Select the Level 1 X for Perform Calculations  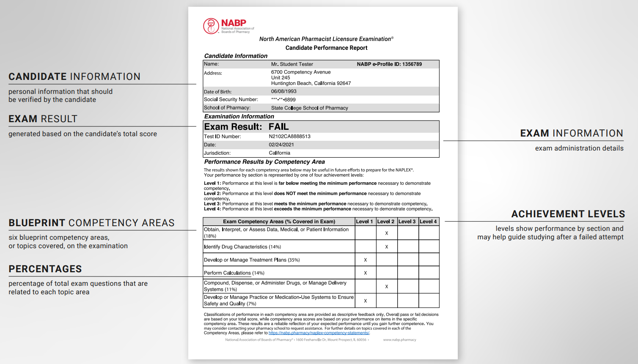click(x=366, y=273)
